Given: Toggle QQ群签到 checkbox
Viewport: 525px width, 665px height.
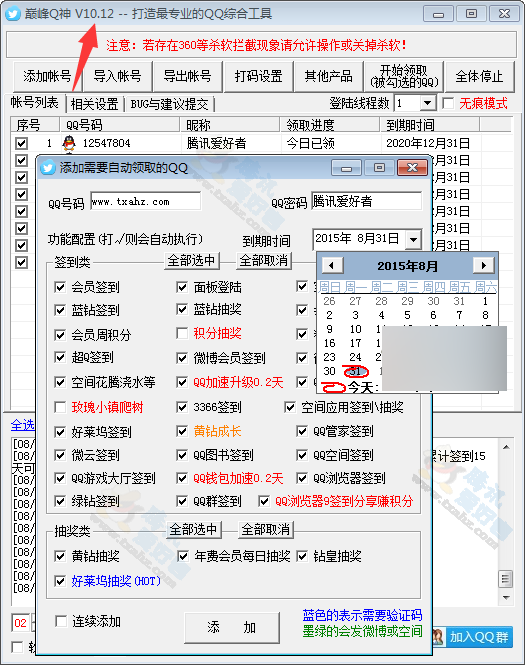Looking at the screenshot, I should tap(182, 501).
